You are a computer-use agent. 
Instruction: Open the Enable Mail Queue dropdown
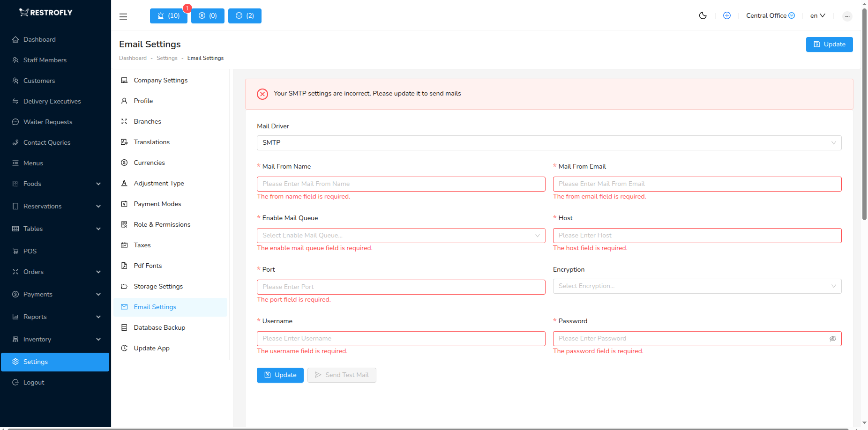(x=401, y=236)
